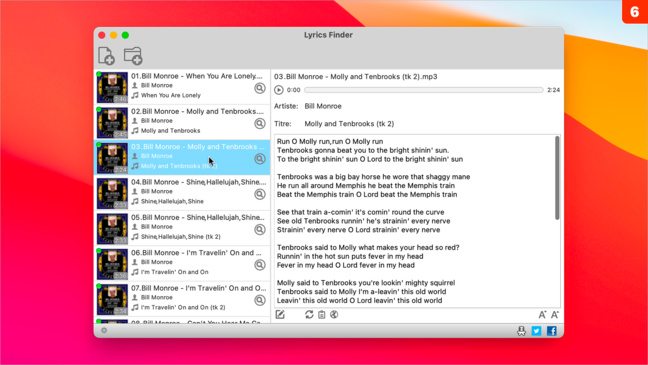The image size is (648, 365).
Task: Click the icon left of Twitter
Action: tap(521, 331)
